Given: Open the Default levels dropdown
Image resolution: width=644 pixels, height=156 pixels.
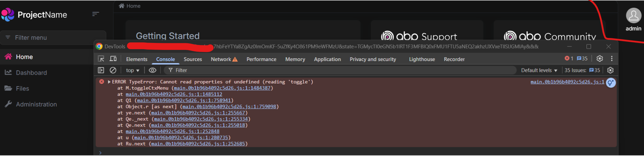Looking at the screenshot, I should click(539, 70).
